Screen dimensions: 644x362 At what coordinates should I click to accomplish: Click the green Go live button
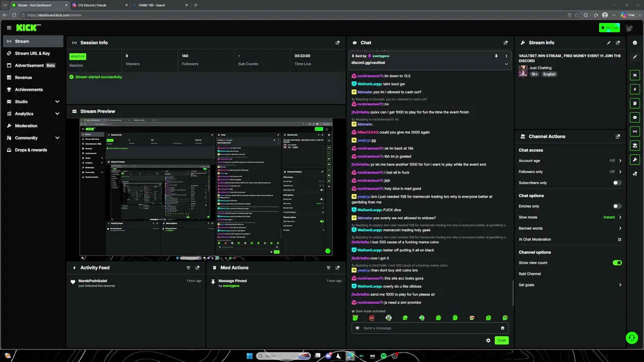click(x=609, y=28)
